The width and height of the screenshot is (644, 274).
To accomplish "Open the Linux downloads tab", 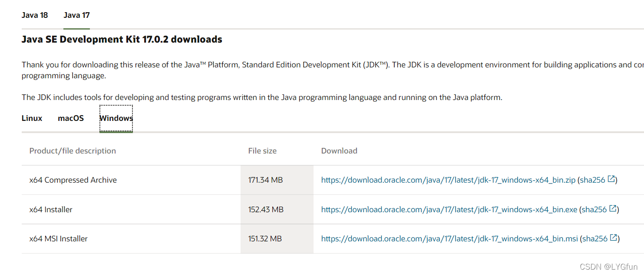I will click(x=32, y=118).
